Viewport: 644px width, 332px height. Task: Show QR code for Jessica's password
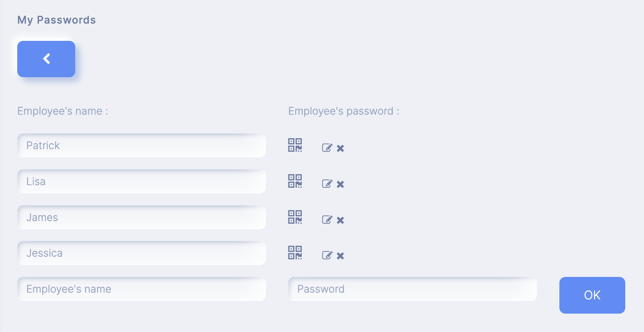click(295, 253)
